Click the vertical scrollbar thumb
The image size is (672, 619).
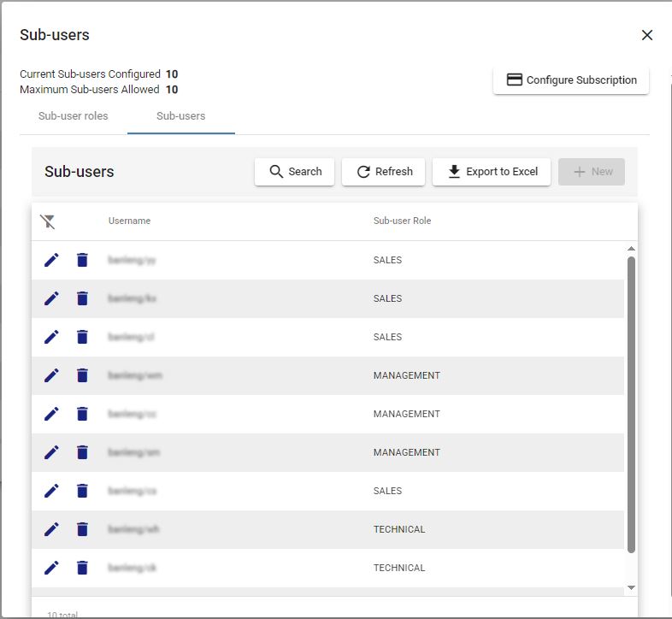(631, 404)
